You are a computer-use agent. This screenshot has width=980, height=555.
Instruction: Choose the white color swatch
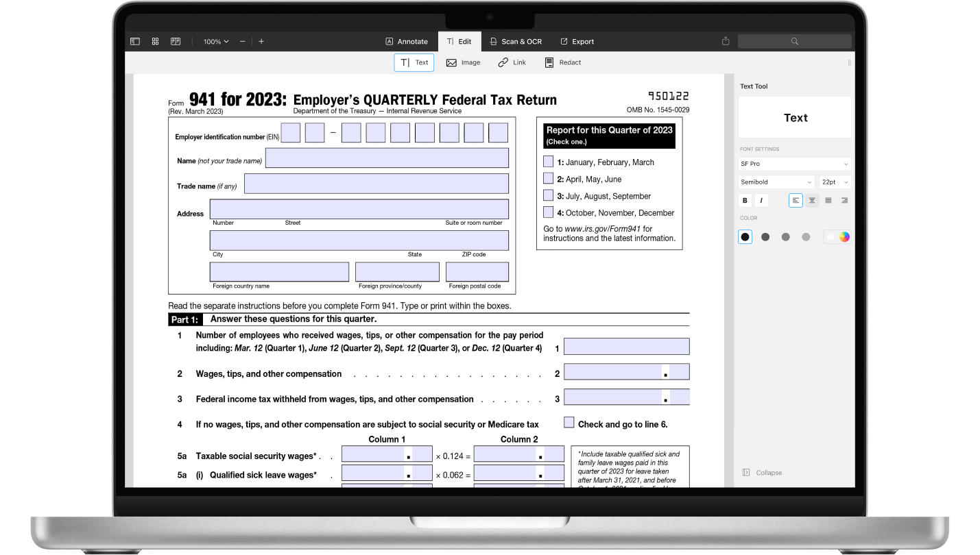point(830,237)
